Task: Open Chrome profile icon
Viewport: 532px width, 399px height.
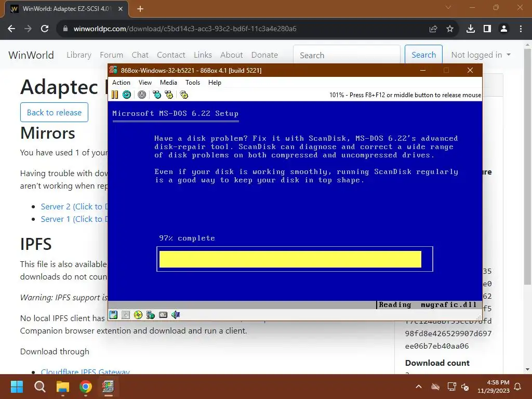Action: [504, 29]
